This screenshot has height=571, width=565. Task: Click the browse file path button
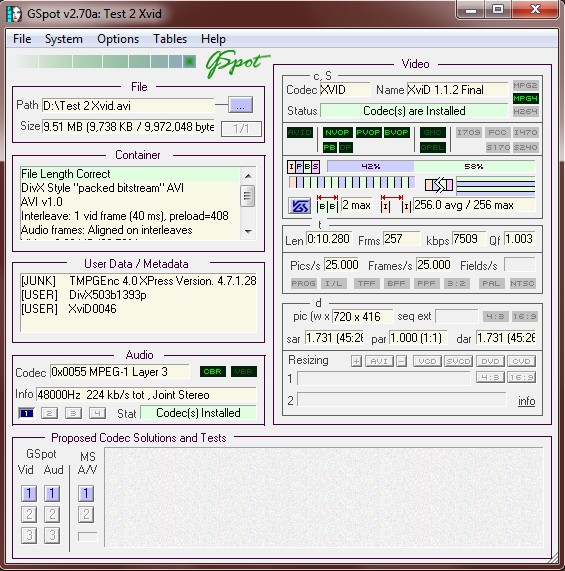[240, 105]
